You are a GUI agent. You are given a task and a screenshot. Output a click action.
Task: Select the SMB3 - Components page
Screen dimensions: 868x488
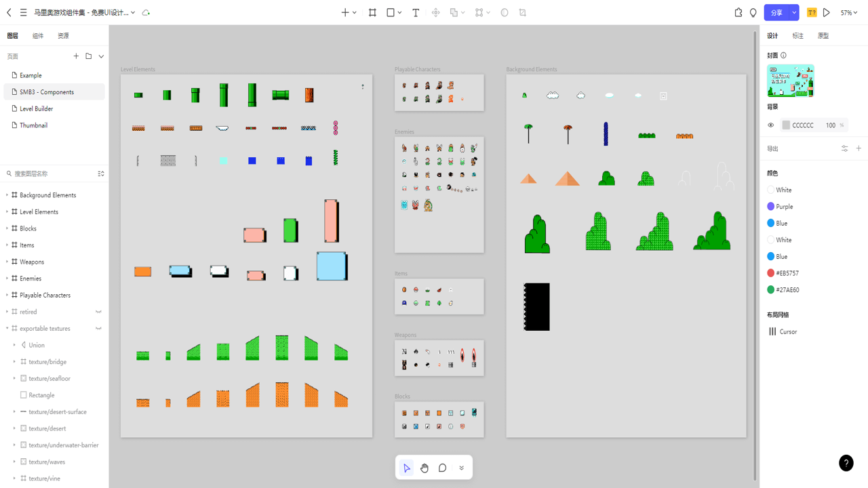[54, 92]
